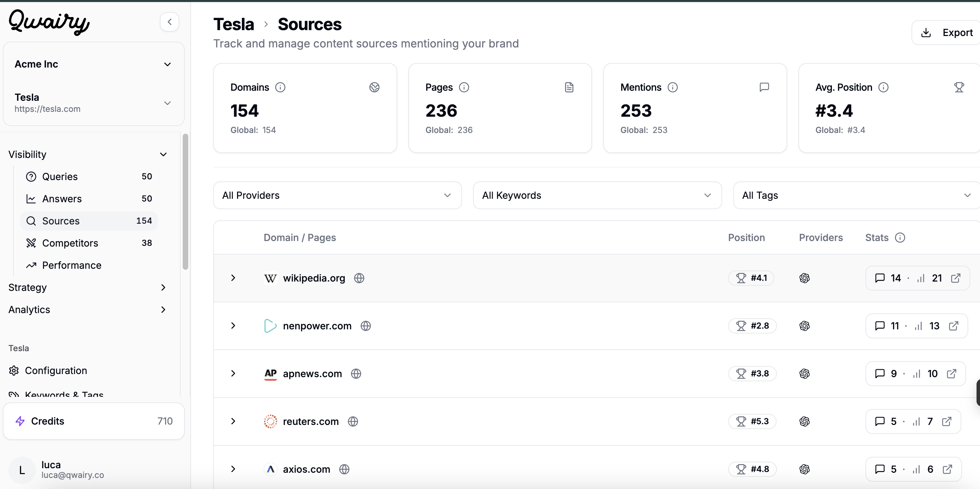Viewport: 980px width, 489px height.
Task: Click the Domain / Pages column header
Action: tap(300, 238)
